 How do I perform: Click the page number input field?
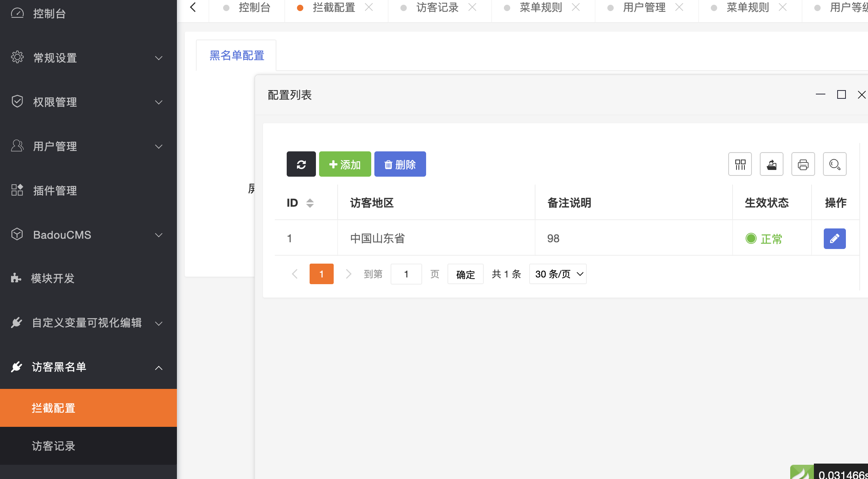coord(406,274)
